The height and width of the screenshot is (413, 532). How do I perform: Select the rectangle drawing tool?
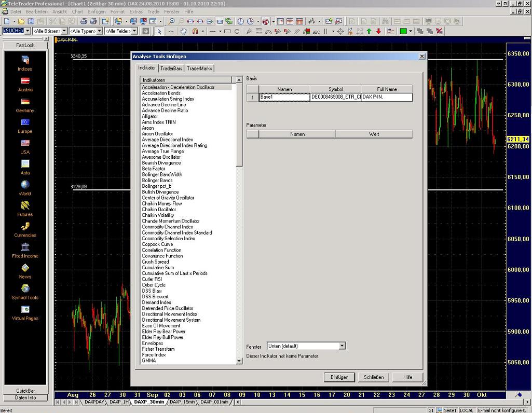coord(227,31)
